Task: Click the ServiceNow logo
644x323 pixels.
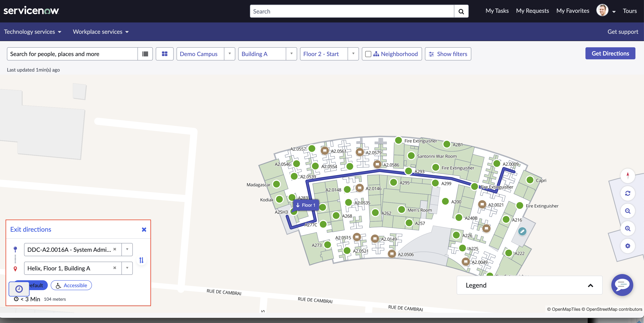Action: tap(31, 11)
